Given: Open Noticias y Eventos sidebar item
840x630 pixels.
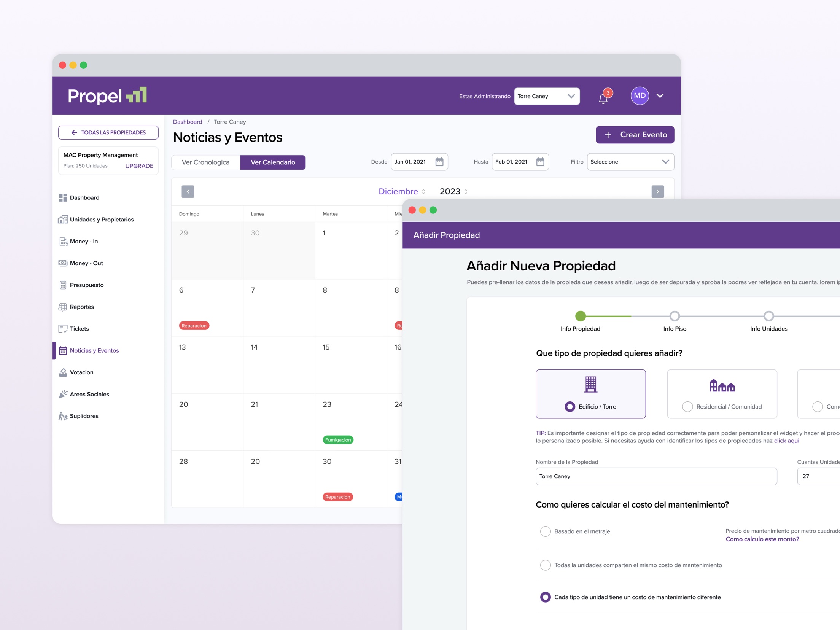Looking at the screenshot, I should coord(89,350).
